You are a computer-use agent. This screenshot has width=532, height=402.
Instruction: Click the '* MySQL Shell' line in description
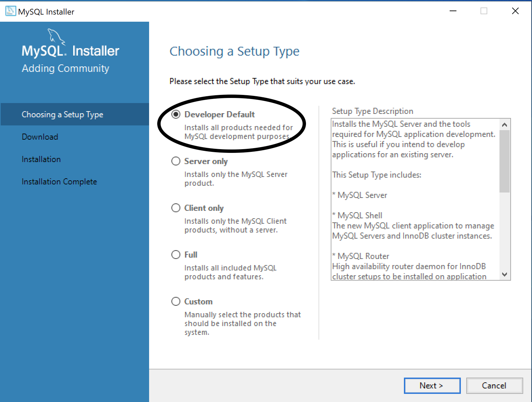click(x=357, y=216)
